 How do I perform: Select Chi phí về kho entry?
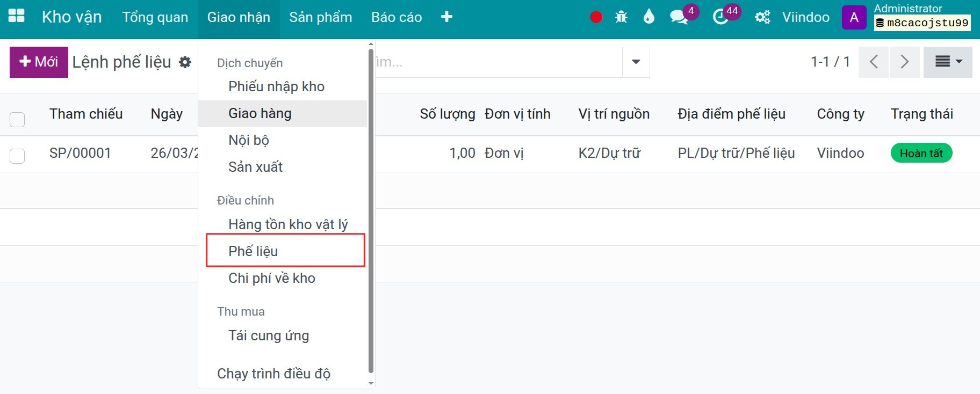pos(283,278)
